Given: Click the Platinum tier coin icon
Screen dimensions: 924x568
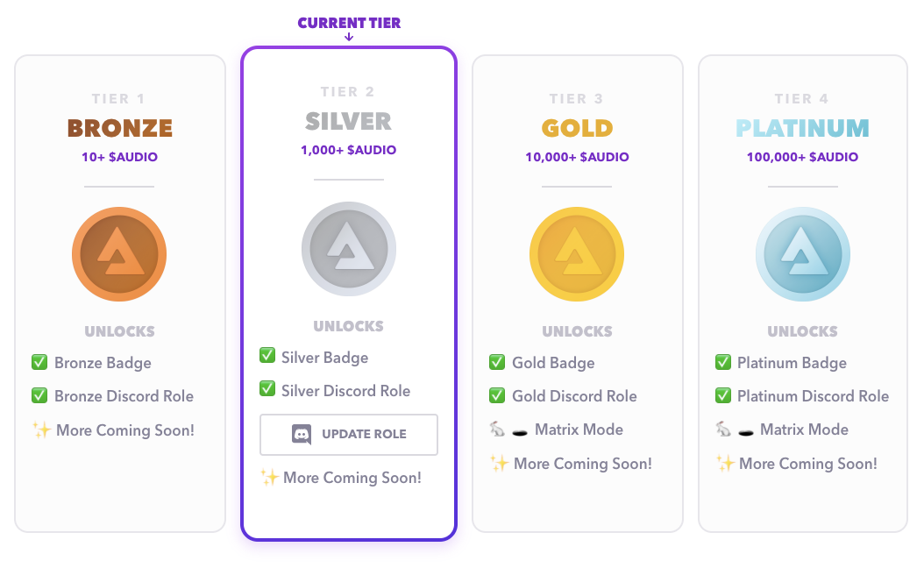Looking at the screenshot, I should click(x=803, y=254).
